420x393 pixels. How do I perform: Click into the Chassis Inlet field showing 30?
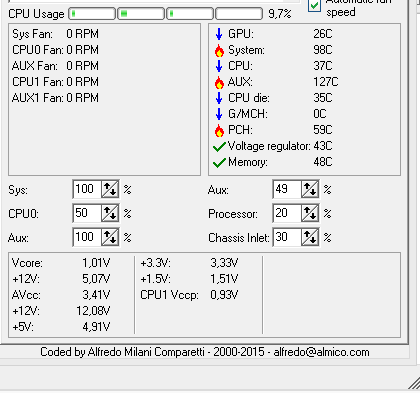point(287,237)
